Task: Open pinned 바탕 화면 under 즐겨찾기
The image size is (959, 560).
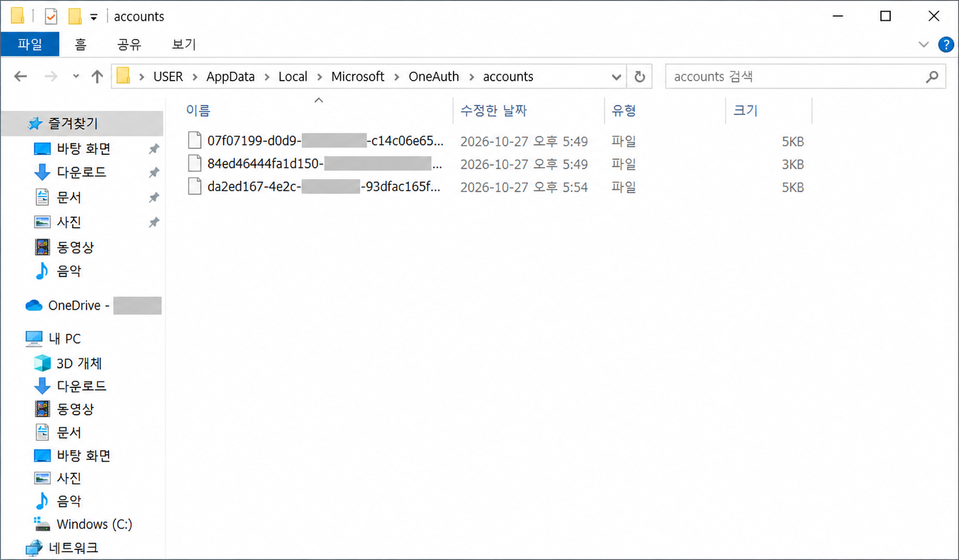Action: [x=84, y=149]
